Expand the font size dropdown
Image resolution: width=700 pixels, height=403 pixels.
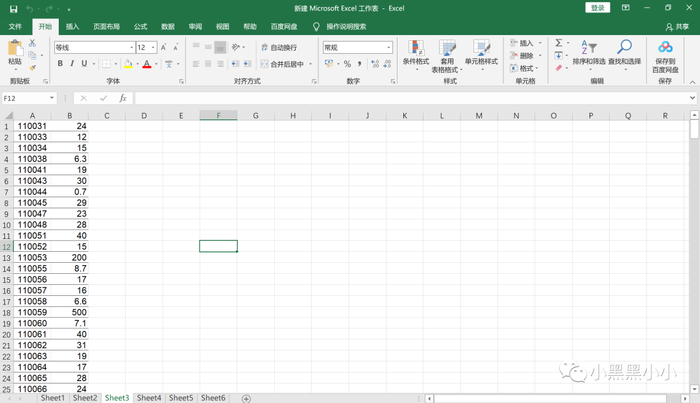pos(155,47)
